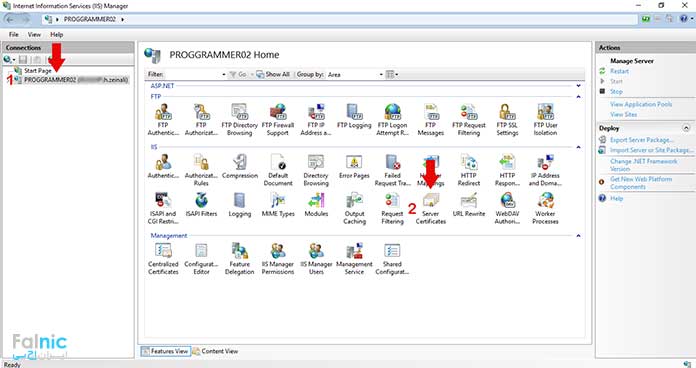This screenshot has width=696, height=368.
Task: Collapse the IIS group section
Action: point(578,147)
